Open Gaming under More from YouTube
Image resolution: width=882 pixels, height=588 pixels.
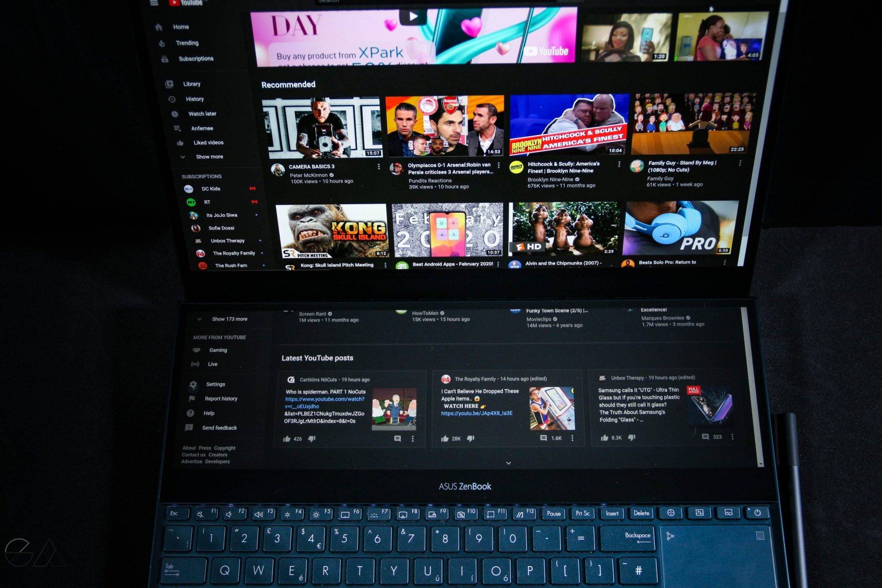click(210, 350)
